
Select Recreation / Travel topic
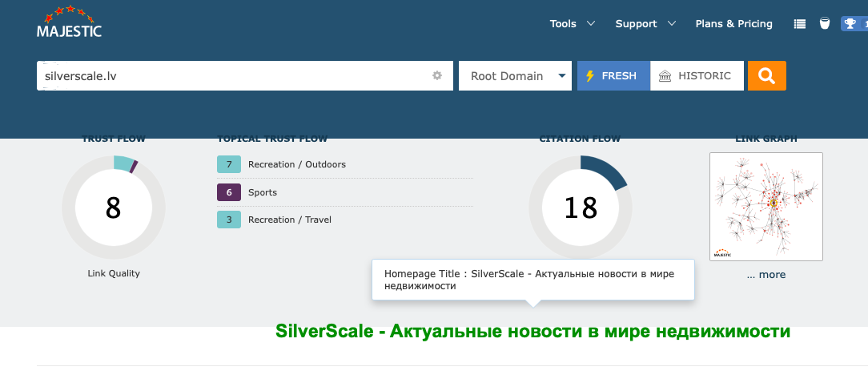click(x=290, y=220)
